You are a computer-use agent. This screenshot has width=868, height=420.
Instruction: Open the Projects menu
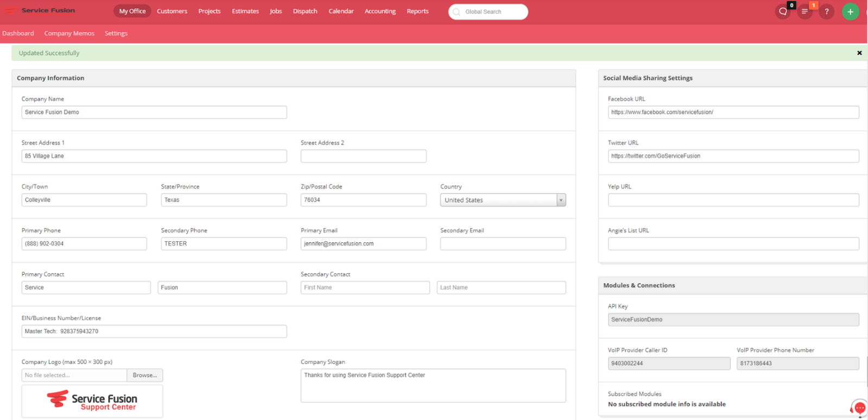tap(209, 11)
